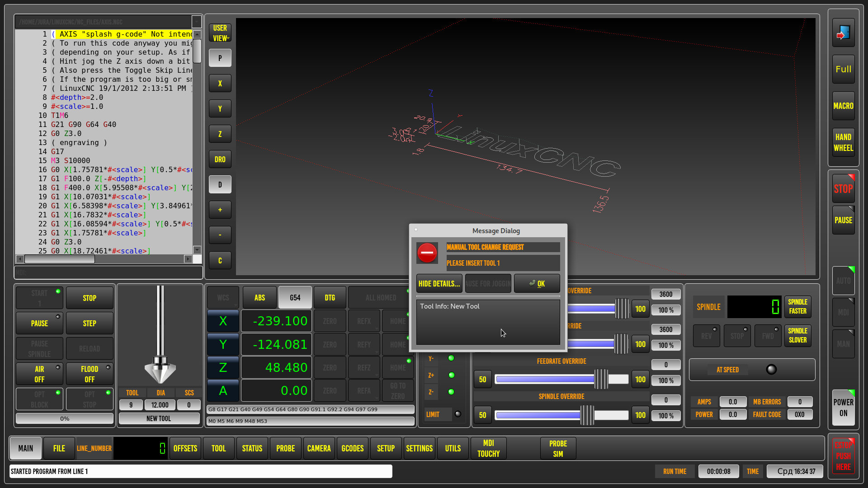This screenshot has height=488, width=868.
Task: Select the DTG distance-to-go button
Action: [x=330, y=298]
